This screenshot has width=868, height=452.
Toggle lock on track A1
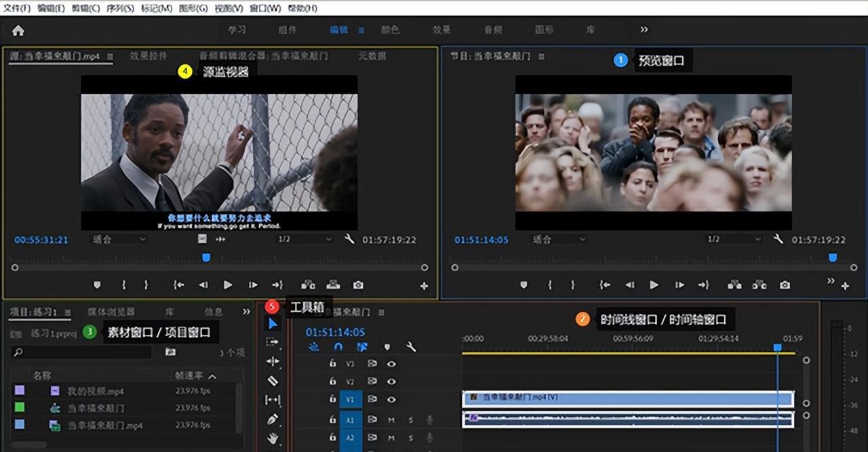[332, 420]
